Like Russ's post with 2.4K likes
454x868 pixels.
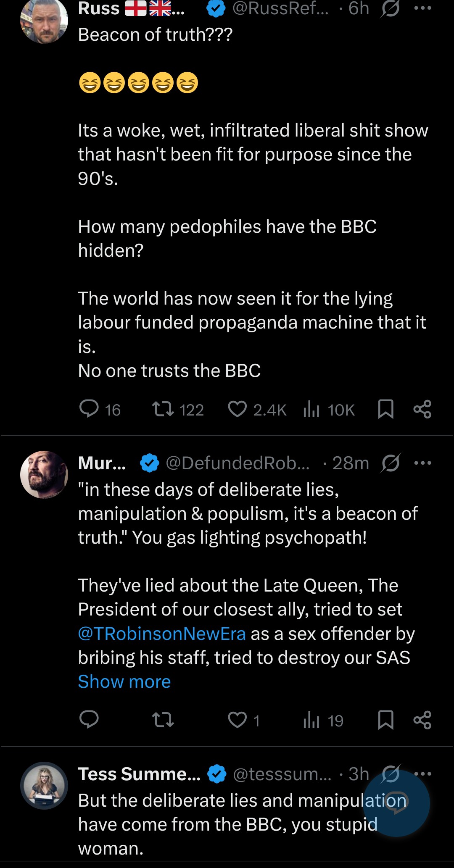pyautogui.click(x=238, y=409)
